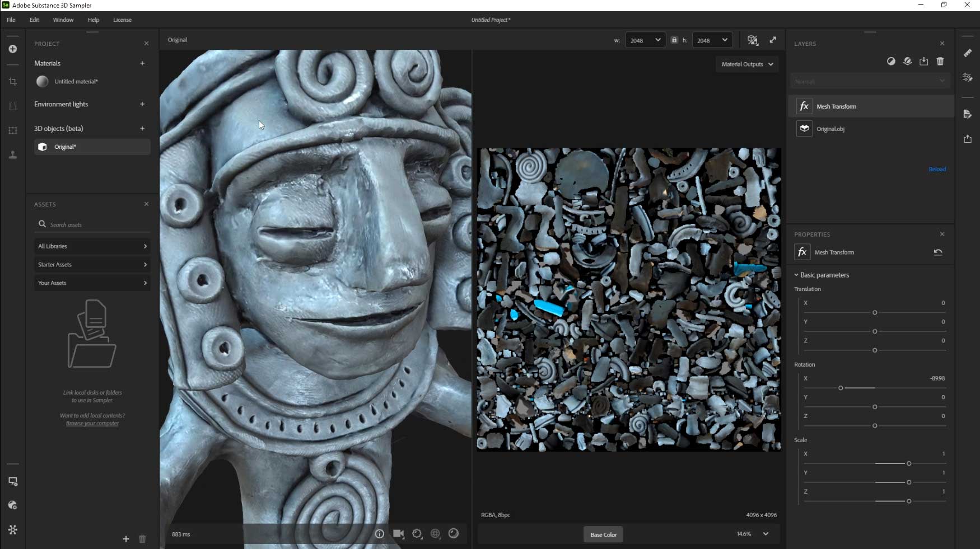The height and width of the screenshot is (549, 980).
Task: Click the Rotation X value -89.98
Action: click(937, 378)
